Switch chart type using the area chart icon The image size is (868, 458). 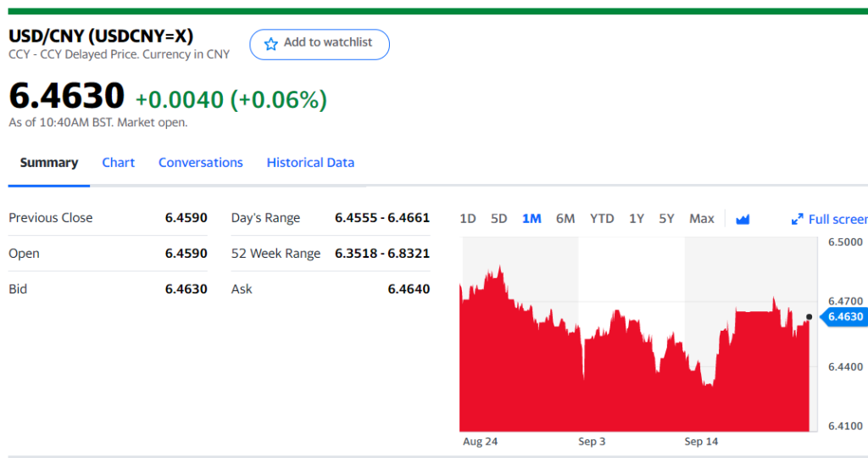[x=743, y=219]
